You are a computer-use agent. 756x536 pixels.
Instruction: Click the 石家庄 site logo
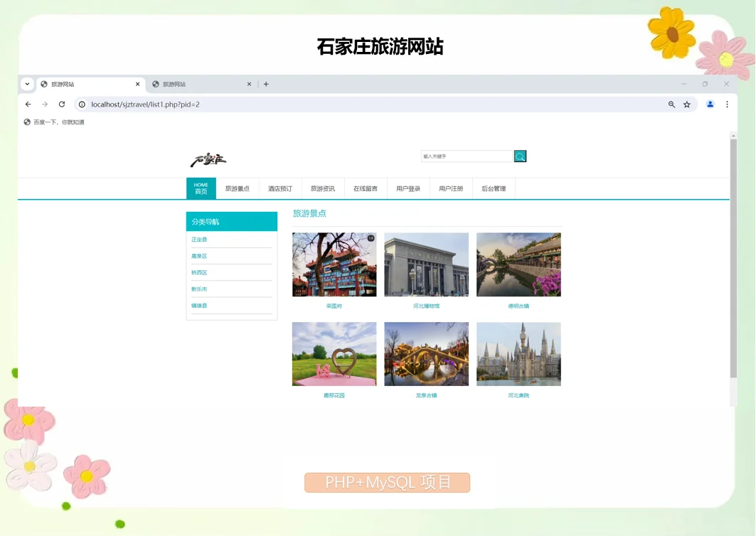(x=208, y=158)
